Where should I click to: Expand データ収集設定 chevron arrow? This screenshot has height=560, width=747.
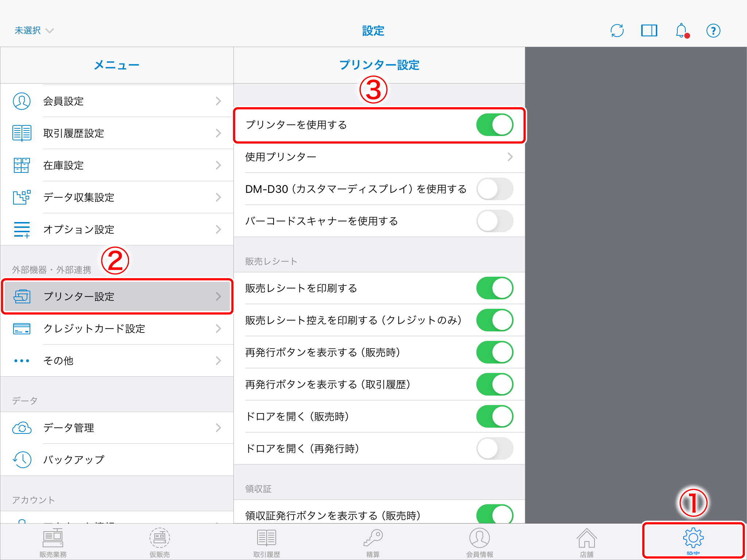218,197
